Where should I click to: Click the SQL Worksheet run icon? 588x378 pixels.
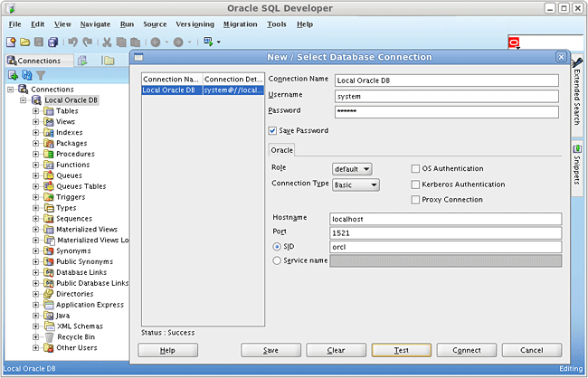tap(208, 42)
